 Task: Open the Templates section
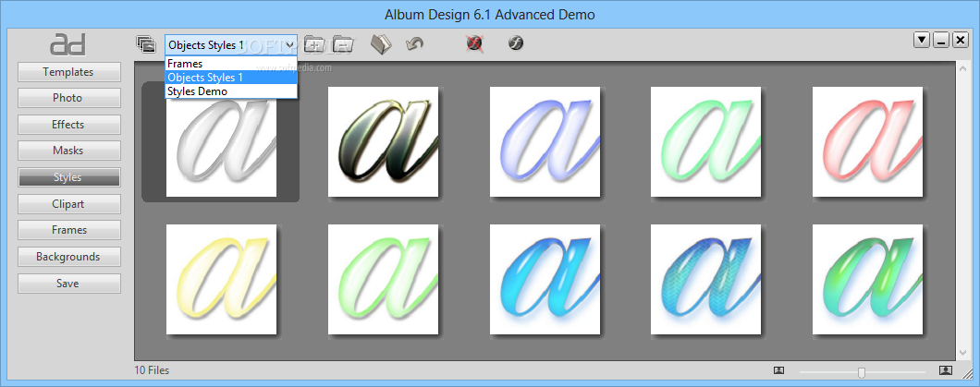(x=68, y=72)
